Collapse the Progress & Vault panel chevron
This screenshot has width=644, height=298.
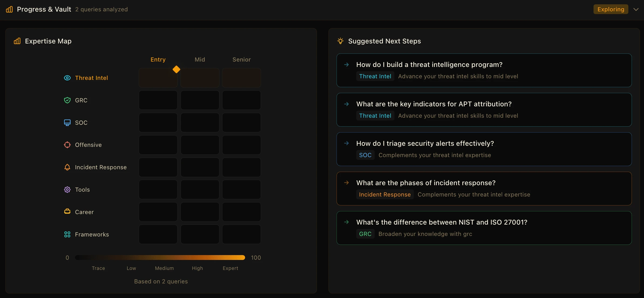pyautogui.click(x=636, y=9)
